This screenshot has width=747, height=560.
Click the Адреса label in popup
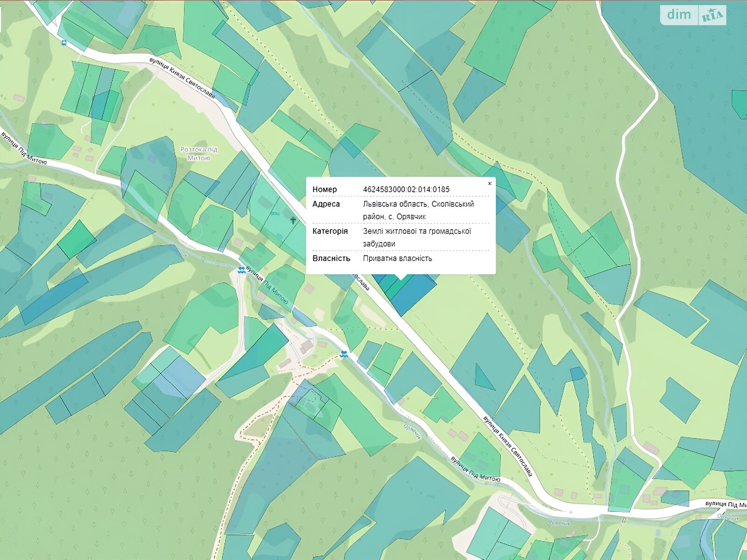(x=326, y=204)
